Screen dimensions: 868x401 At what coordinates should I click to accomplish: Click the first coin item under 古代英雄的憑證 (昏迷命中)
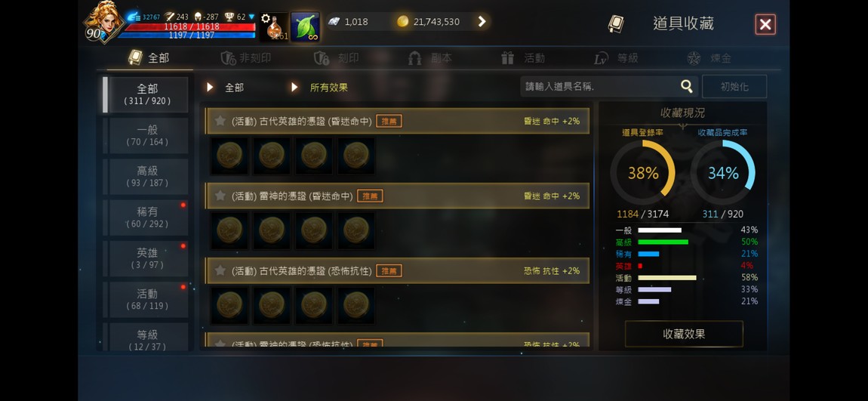(229, 156)
